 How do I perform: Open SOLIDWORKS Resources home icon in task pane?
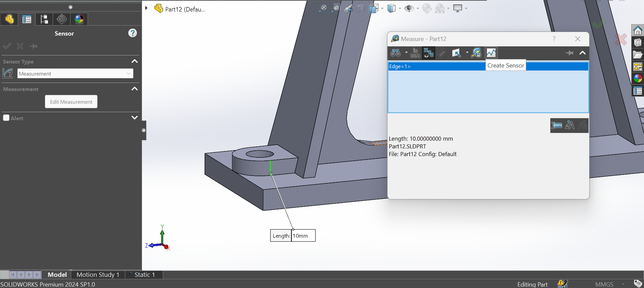point(638,31)
